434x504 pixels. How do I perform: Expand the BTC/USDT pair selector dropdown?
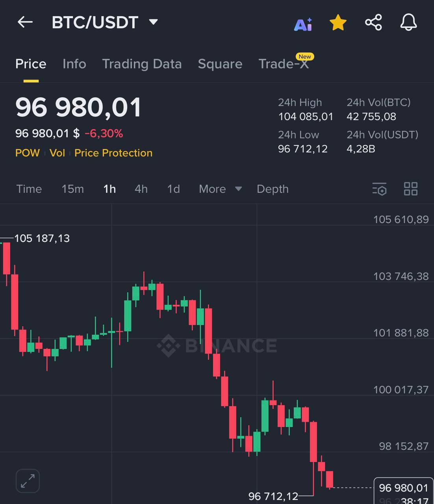coord(154,22)
